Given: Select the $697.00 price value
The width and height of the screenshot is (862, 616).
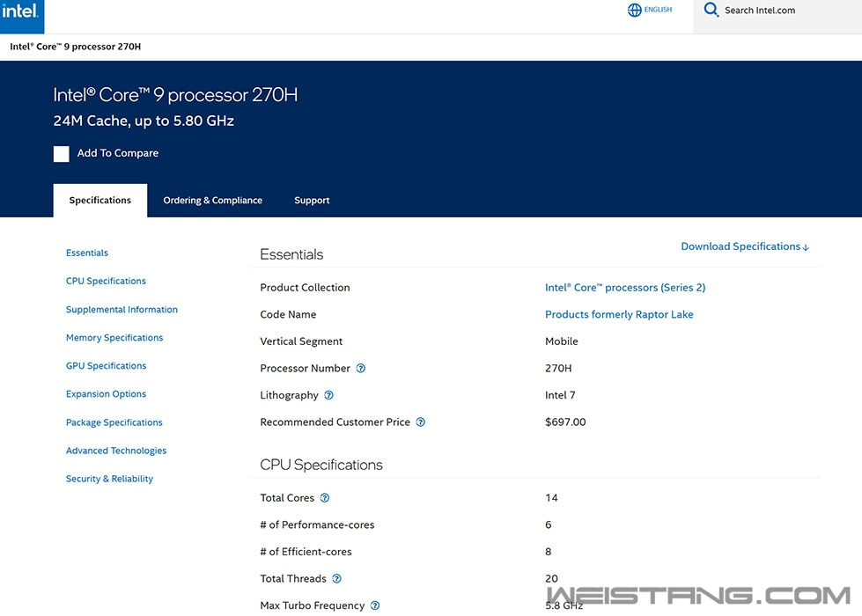Looking at the screenshot, I should click(565, 422).
